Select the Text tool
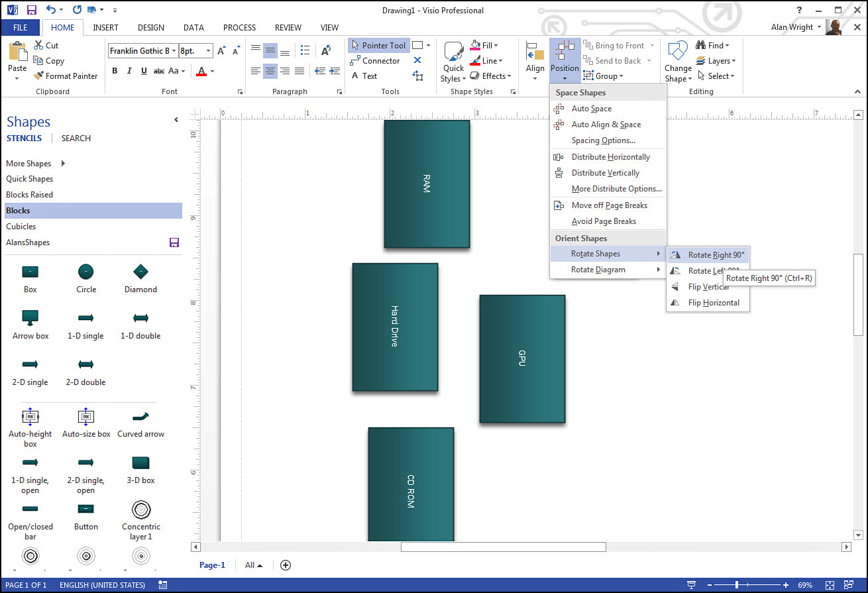This screenshot has height=593, width=868. point(364,76)
